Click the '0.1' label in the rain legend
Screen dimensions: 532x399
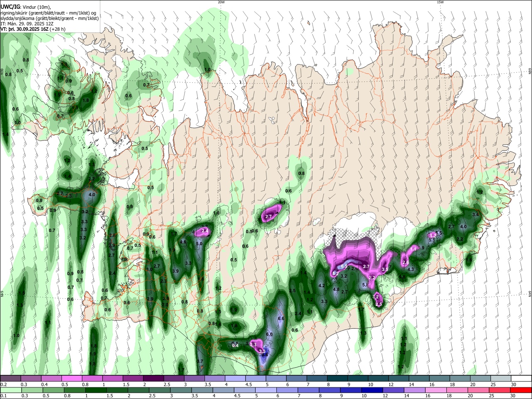3,396
